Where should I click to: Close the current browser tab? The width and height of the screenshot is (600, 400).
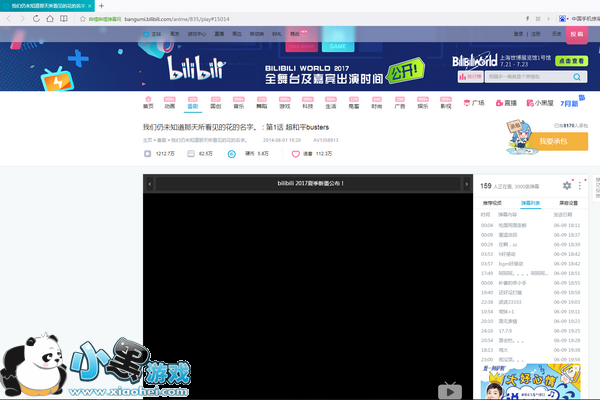tap(90, 6)
